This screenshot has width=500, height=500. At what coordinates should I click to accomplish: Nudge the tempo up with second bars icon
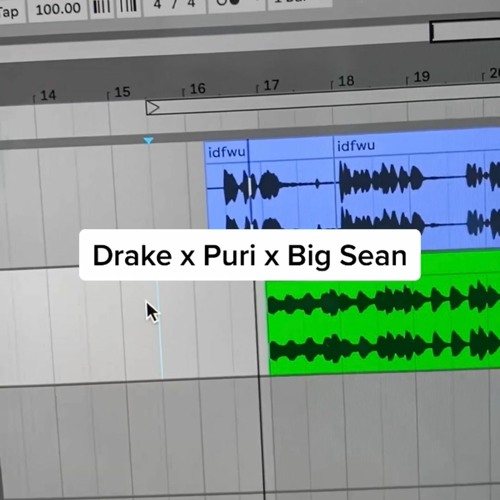click(128, 7)
